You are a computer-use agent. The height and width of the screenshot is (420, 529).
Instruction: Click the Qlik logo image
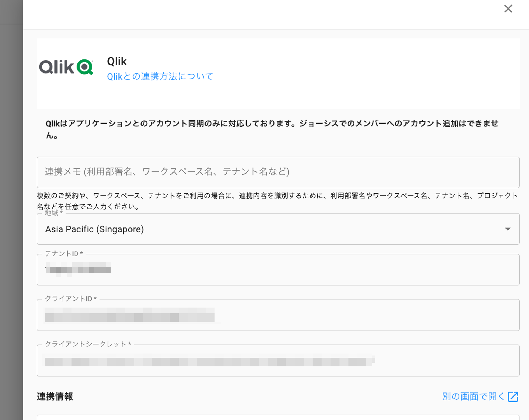[66, 67]
